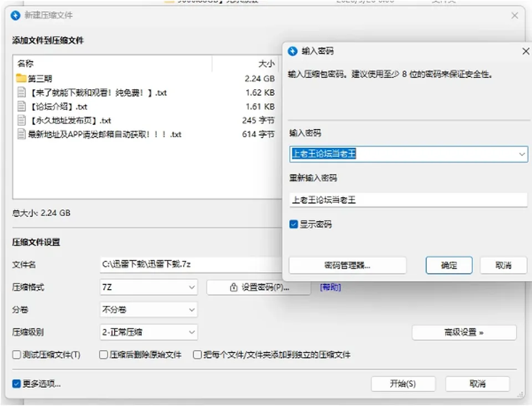Expand the 压缩级别 dropdown 2-正常压缩
This screenshot has width=532, height=406.
pyautogui.click(x=149, y=332)
